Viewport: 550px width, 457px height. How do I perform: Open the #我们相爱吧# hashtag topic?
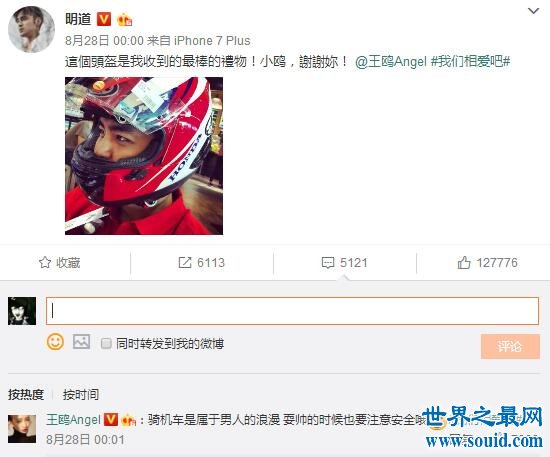coord(470,62)
